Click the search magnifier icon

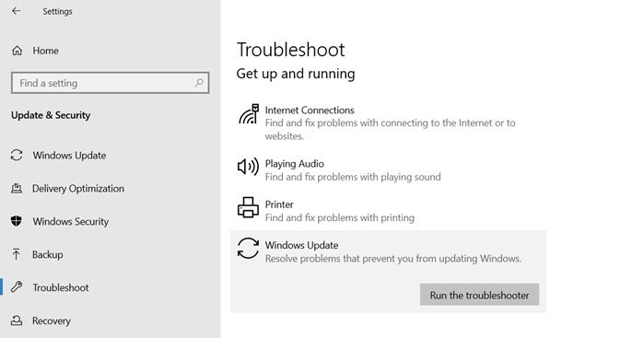(199, 83)
